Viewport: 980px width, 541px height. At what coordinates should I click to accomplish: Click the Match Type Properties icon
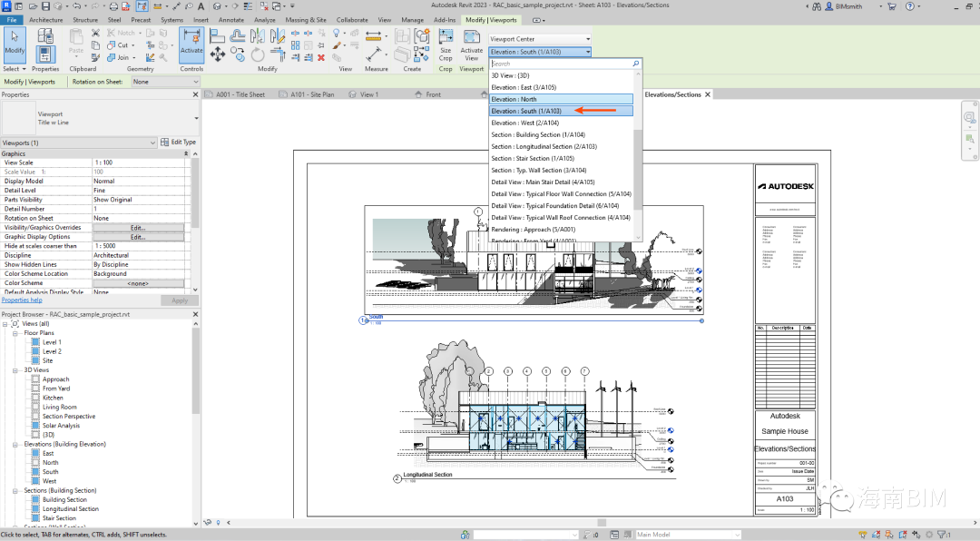coord(95,57)
